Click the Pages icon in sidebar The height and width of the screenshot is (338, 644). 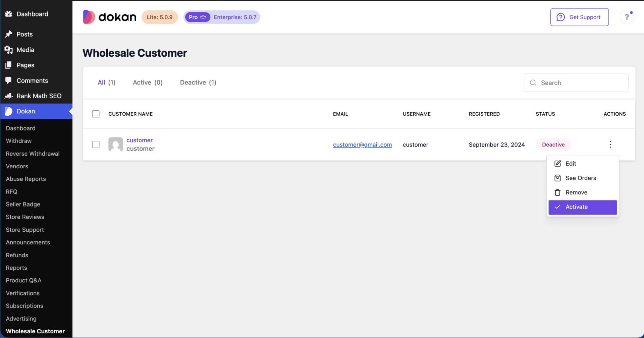[9, 65]
